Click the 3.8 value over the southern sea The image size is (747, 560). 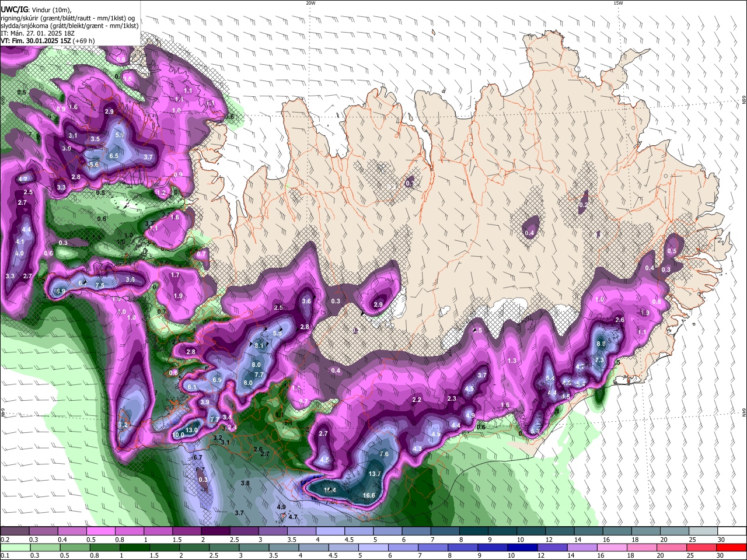[245, 483]
